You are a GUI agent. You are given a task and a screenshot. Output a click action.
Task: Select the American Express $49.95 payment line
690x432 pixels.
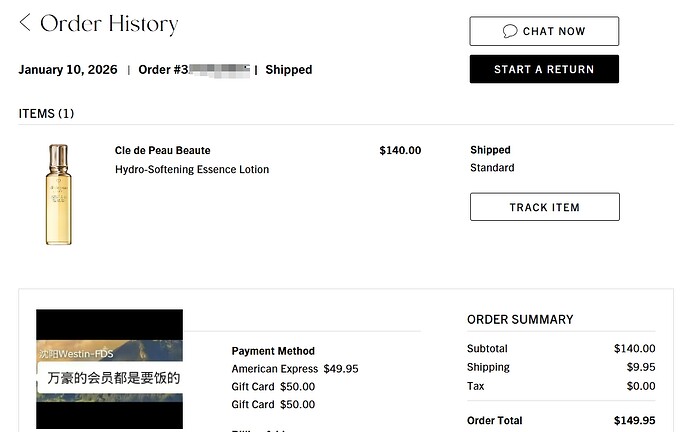[x=294, y=369]
